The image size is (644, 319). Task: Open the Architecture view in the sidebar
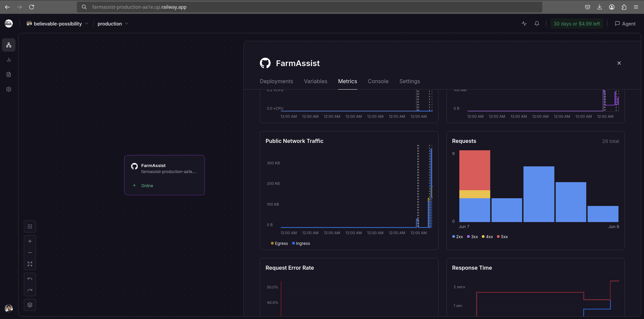click(x=9, y=45)
